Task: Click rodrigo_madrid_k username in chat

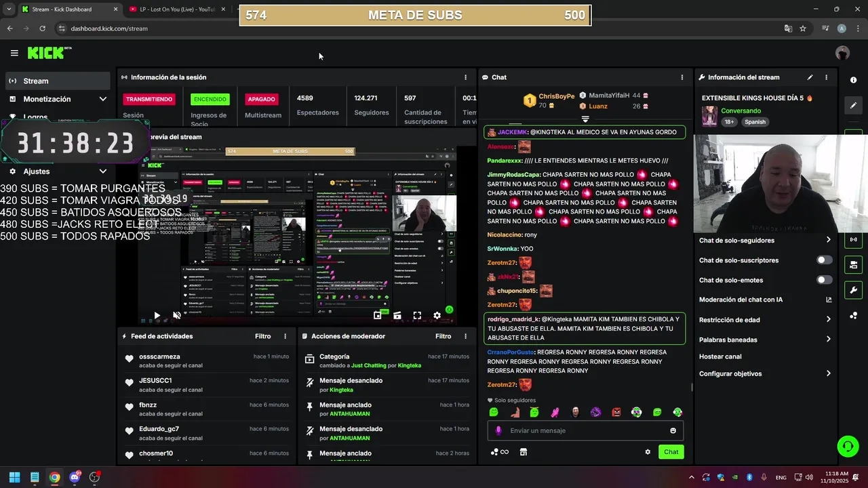Action: point(513,319)
